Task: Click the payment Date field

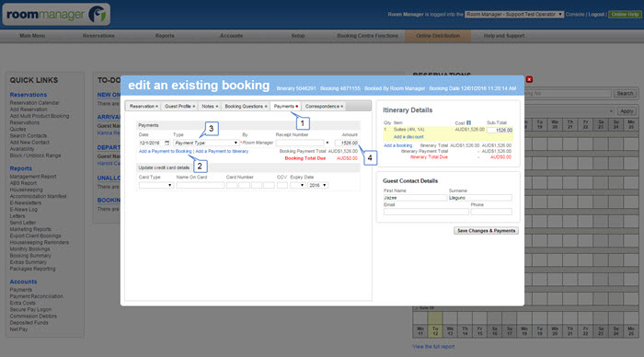Action: (151, 143)
